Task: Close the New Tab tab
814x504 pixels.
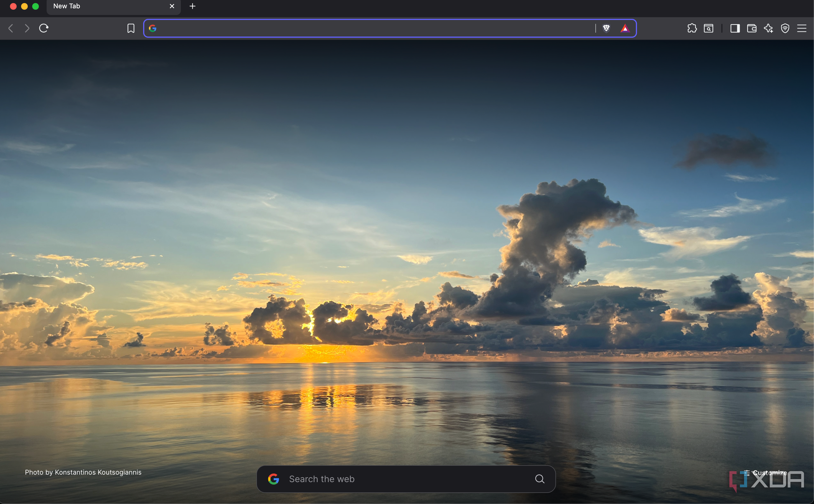Action: pyautogui.click(x=172, y=6)
